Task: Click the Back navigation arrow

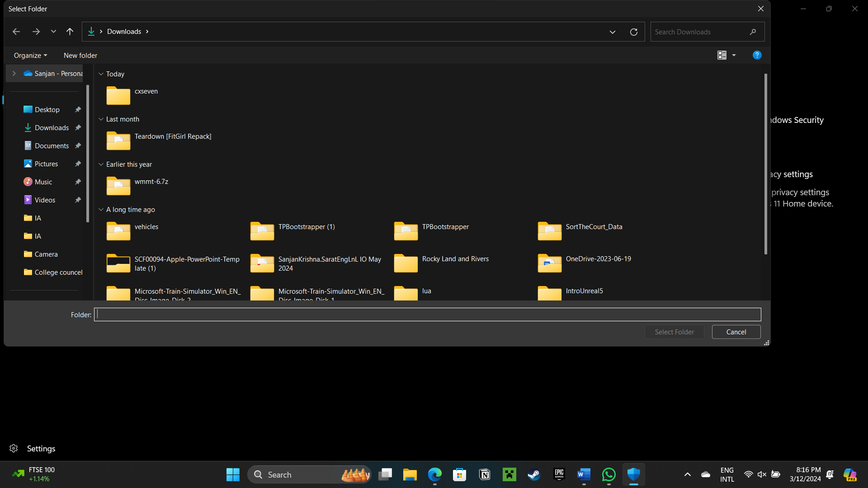Action: 16,32
